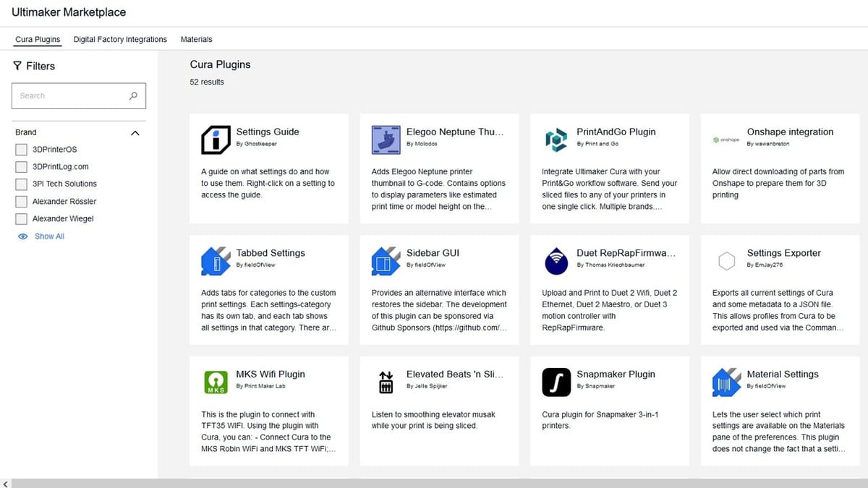Click the Settings Guide description text
Viewport: 868px width, 488px height.
(x=268, y=183)
